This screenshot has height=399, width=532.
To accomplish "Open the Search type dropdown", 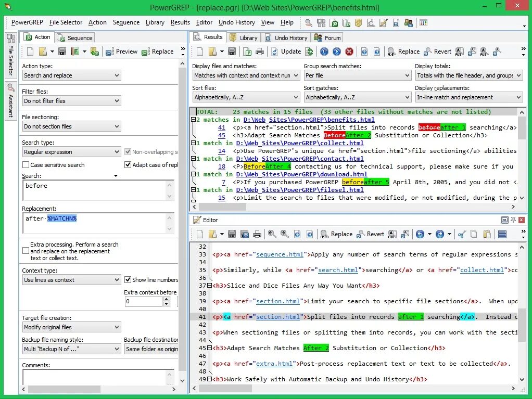I will coord(72,152).
